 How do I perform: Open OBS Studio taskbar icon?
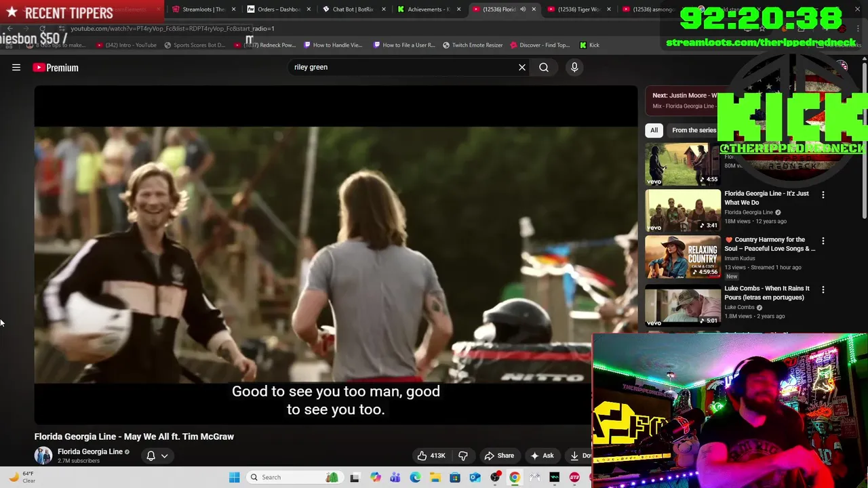click(x=495, y=477)
